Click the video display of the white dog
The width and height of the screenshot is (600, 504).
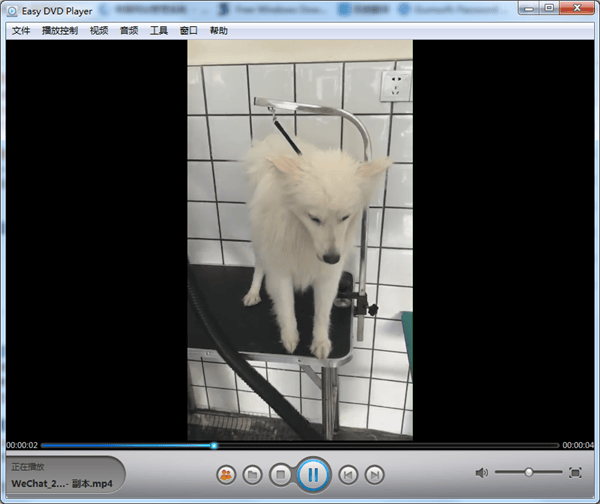(300, 240)
